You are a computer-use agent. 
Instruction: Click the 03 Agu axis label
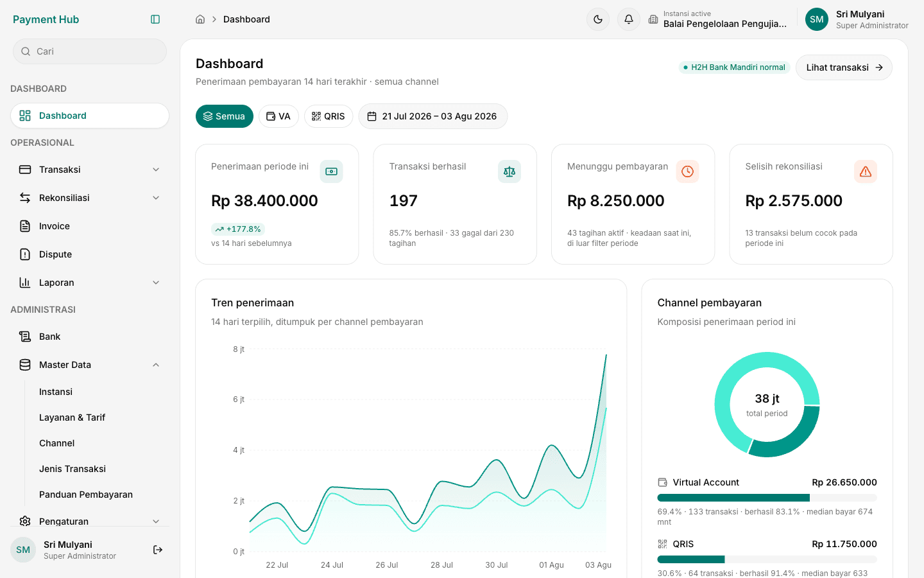click(598, 565)
